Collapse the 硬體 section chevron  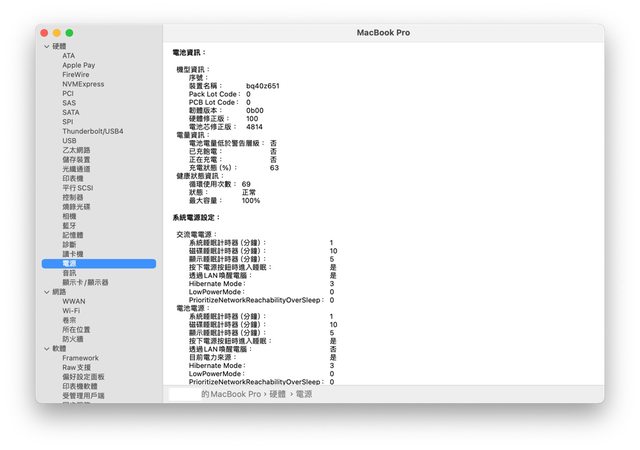47,47
